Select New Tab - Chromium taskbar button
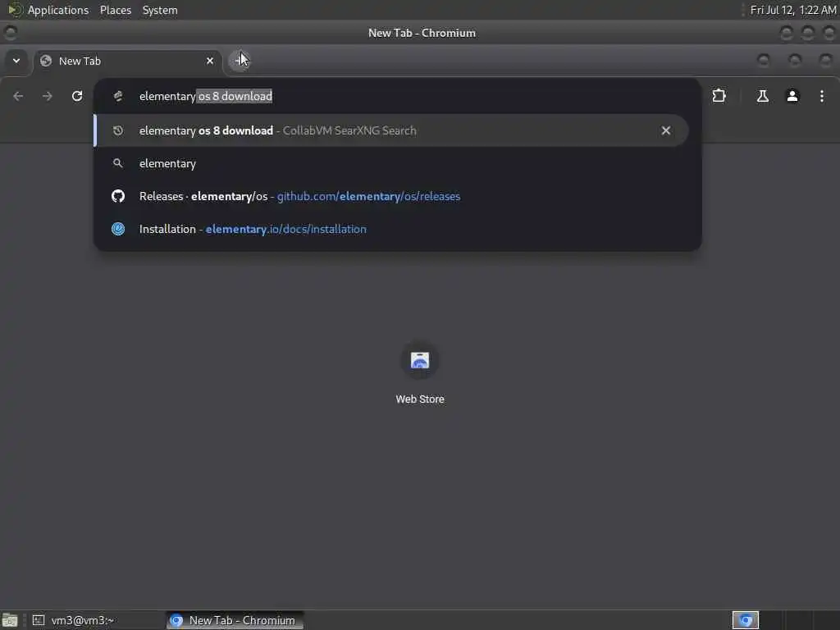Viewport: 840px width, 630px height. 235,620
